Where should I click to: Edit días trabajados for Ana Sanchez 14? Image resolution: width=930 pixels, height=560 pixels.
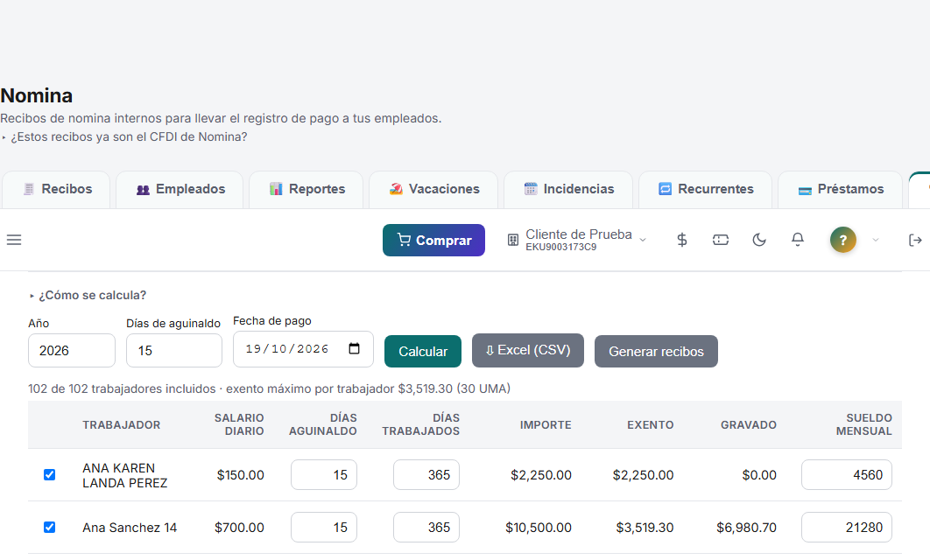(426, 527)
